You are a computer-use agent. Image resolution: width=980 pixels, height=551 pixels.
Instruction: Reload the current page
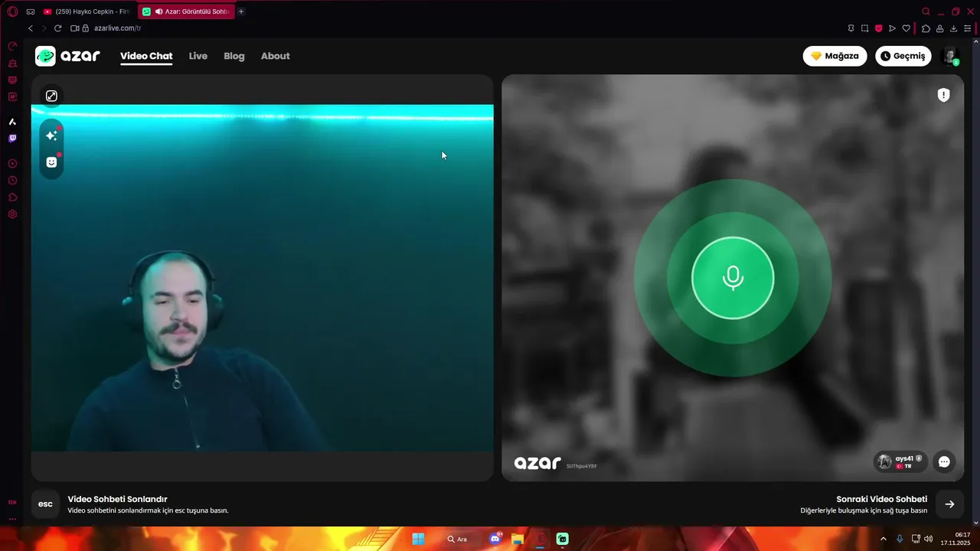click(x=57, y=28)
